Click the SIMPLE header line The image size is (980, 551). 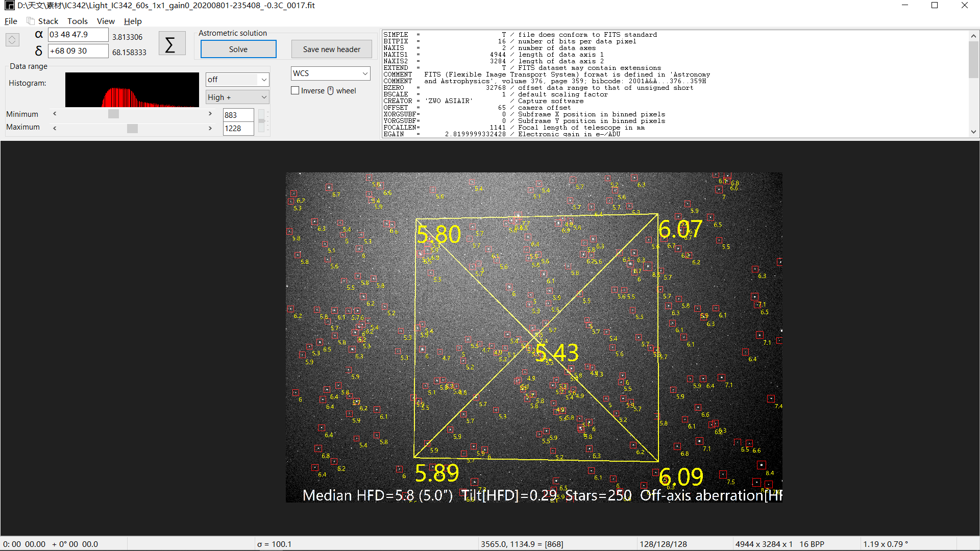(x=520, y=35)
